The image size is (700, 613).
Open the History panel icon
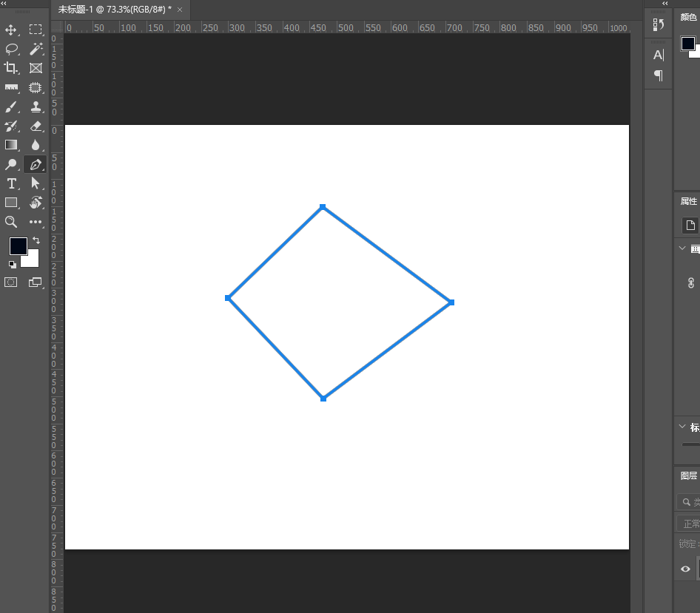[x=659, y=24]
